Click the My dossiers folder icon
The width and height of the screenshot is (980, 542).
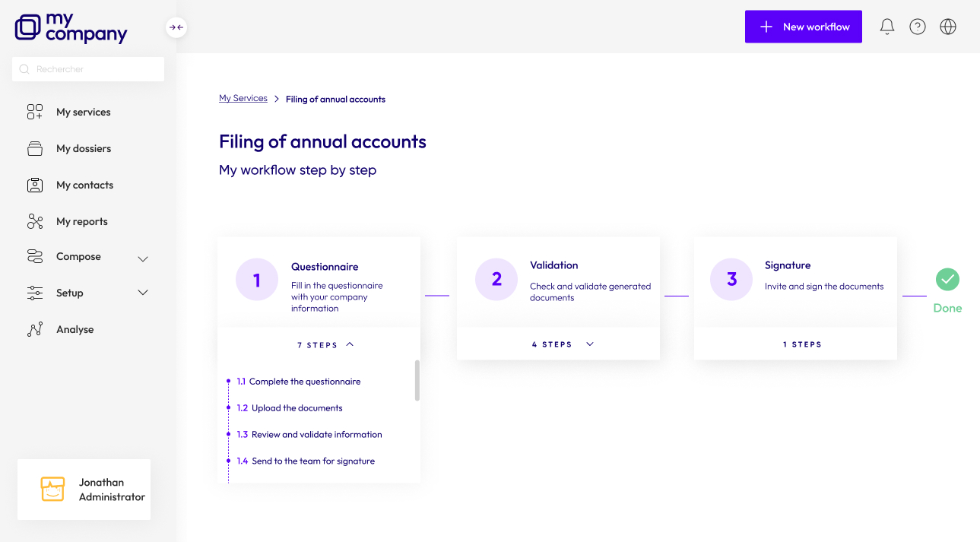point(35,148)
